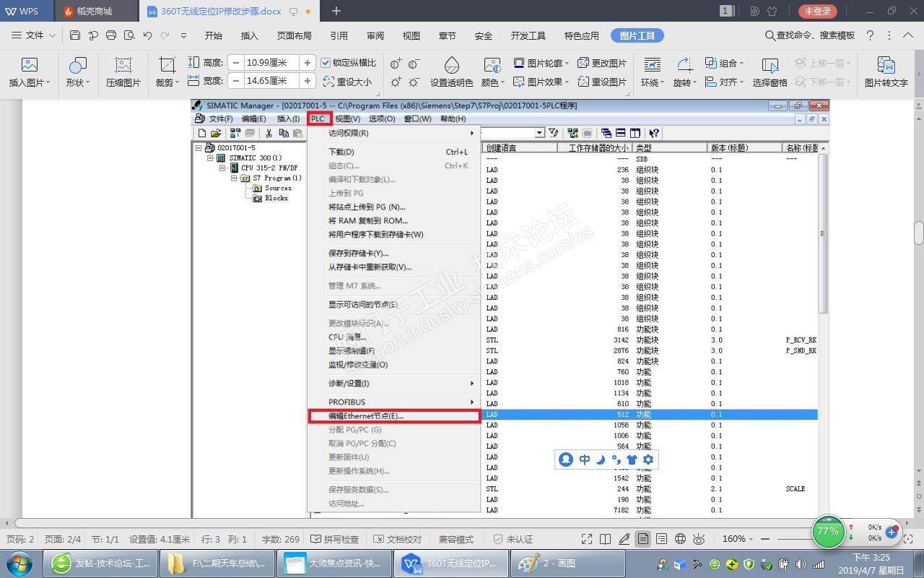Screen dimensions: 924x578
Task: Click the 未登录 login button
Action: (818, 11)
